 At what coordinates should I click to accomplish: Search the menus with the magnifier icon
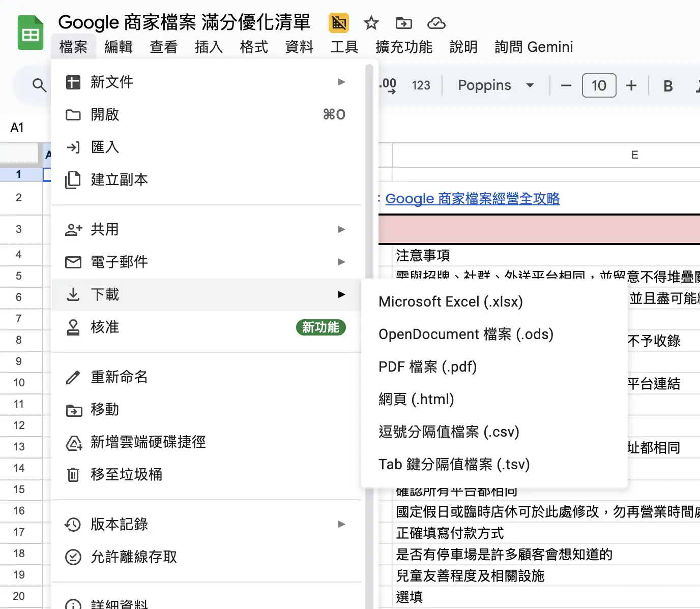coord(39,85)
